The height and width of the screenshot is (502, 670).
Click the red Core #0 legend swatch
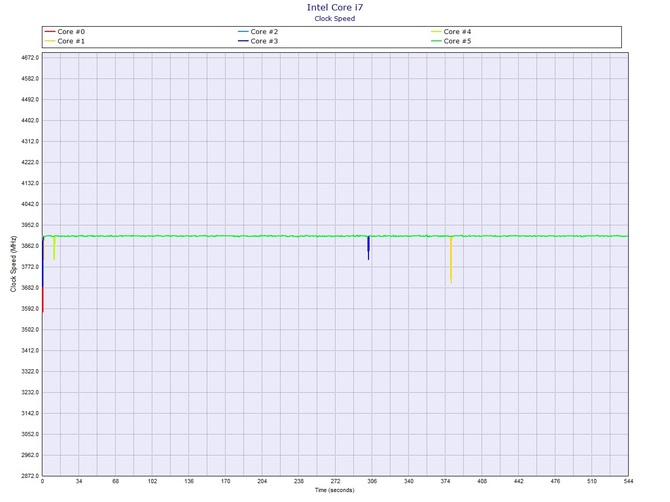tap(50, 32)
